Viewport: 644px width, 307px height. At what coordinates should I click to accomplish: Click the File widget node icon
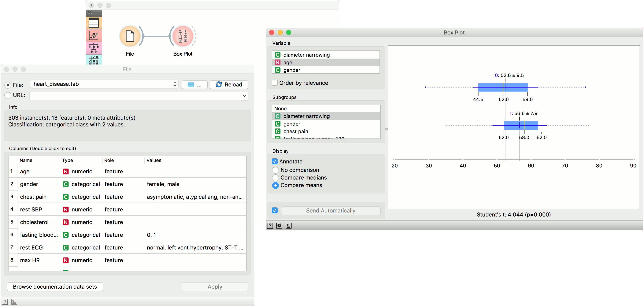130,36
